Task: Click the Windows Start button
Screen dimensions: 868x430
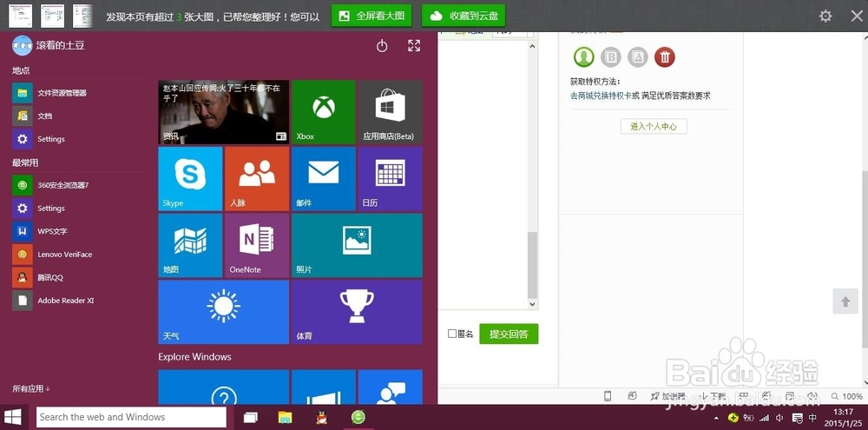Action: tap(13, 417)
